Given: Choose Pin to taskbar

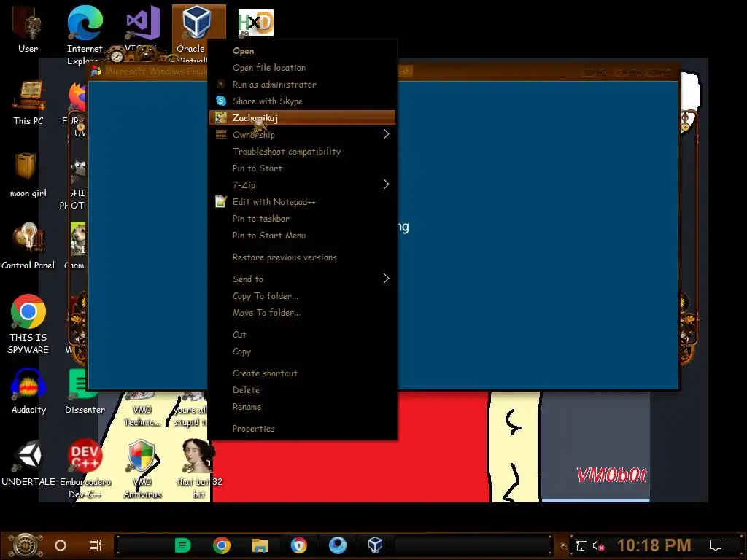Looking at the screenshot, I should (x=302, y=219).
